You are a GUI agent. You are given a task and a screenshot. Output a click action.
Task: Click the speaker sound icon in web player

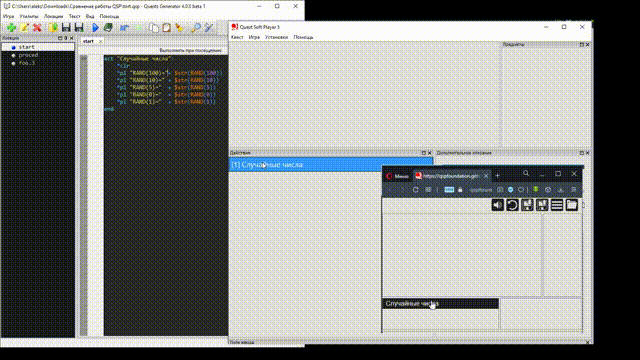click(x=498, y=205)
